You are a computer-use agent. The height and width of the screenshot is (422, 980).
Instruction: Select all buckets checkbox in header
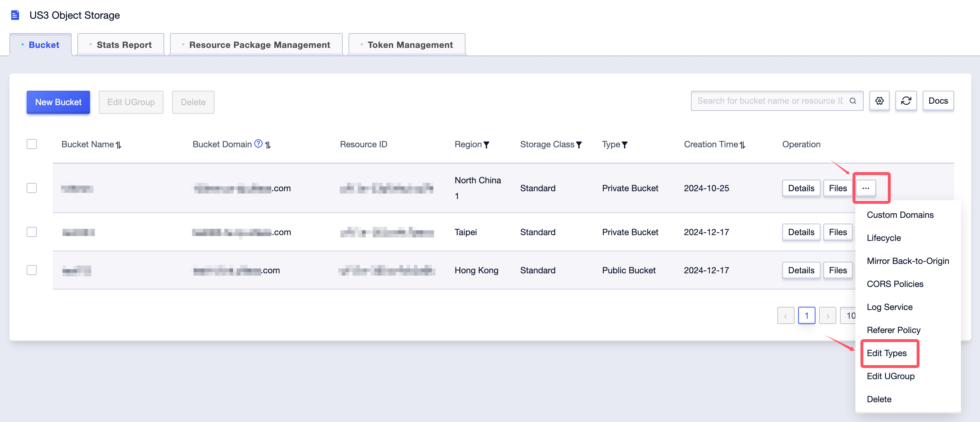click(32, 144)
